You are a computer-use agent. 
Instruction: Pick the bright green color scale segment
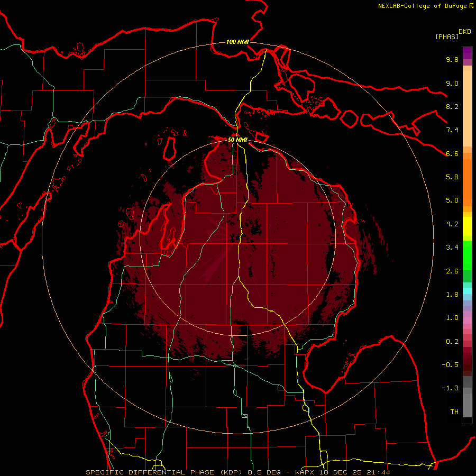467,255
